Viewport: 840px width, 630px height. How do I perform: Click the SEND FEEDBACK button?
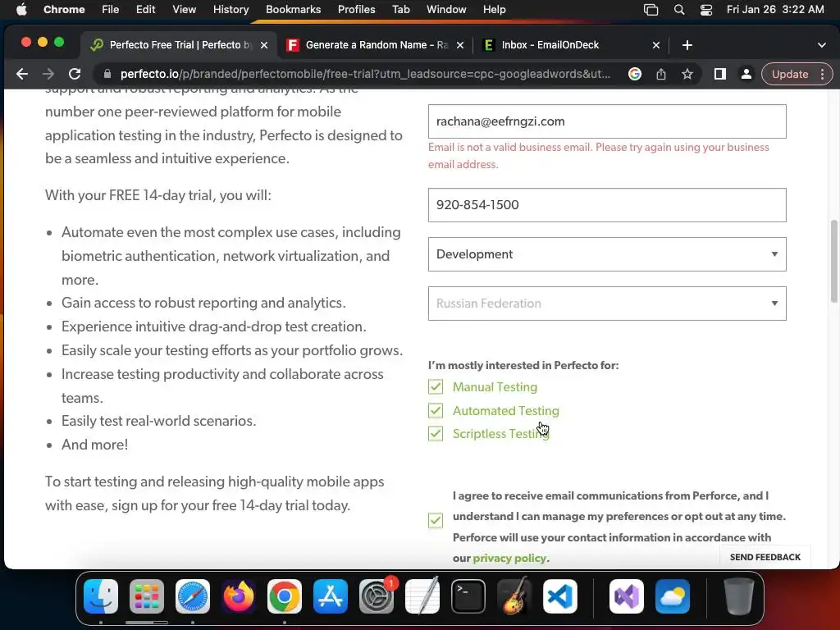coord(765,557)
